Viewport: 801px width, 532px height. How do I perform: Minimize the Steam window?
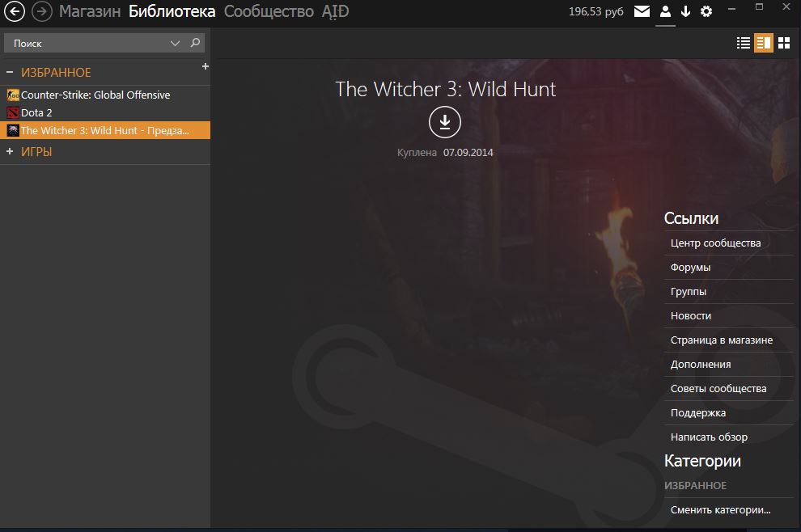[x=731, y=9]
